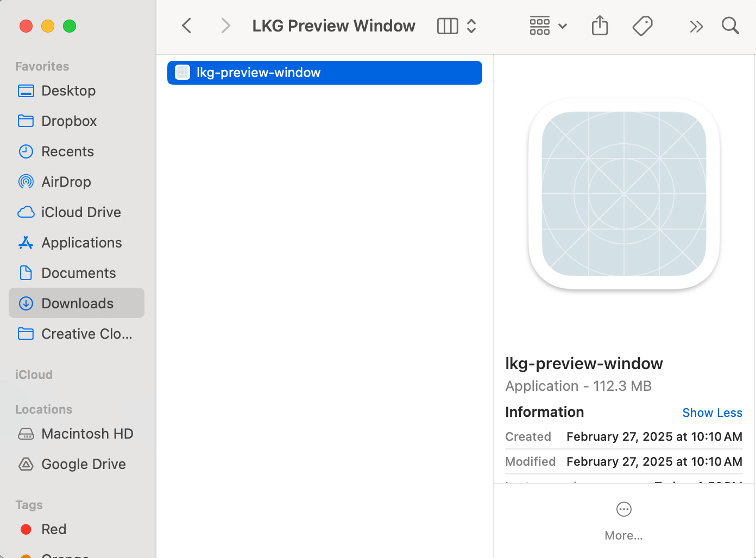The width and height of the screenshot is (756, 558).
Task: Show more toolbar items chevron
Action: point(696,26)
